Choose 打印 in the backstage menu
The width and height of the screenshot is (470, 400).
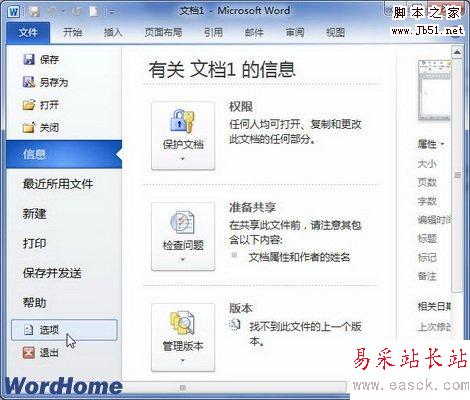[x=34, y=243]
